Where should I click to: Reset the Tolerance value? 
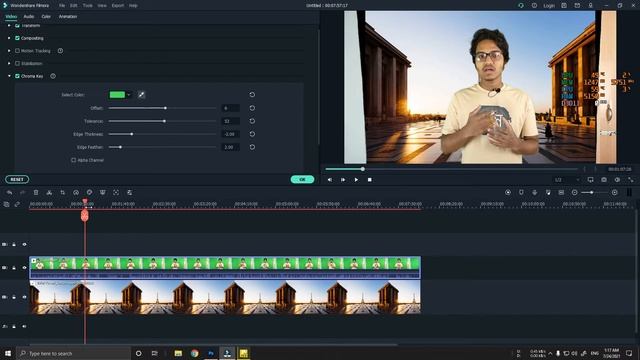click(252, 121)
